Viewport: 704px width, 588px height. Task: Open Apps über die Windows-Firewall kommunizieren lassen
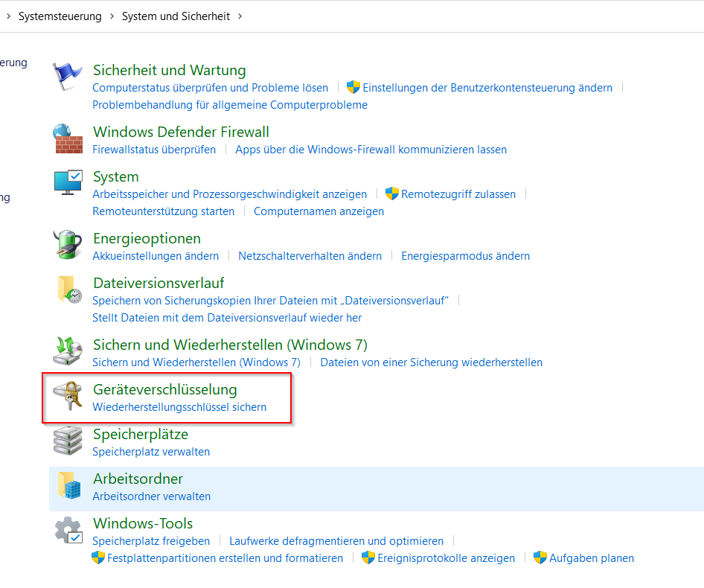click(371, 149)
